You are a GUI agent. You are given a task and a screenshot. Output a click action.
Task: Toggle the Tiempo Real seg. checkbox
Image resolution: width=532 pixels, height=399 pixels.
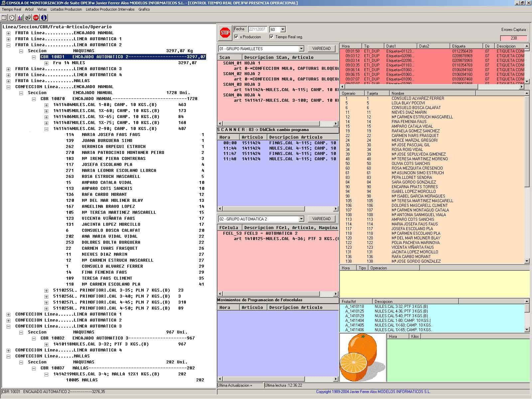tap(271, 37)
